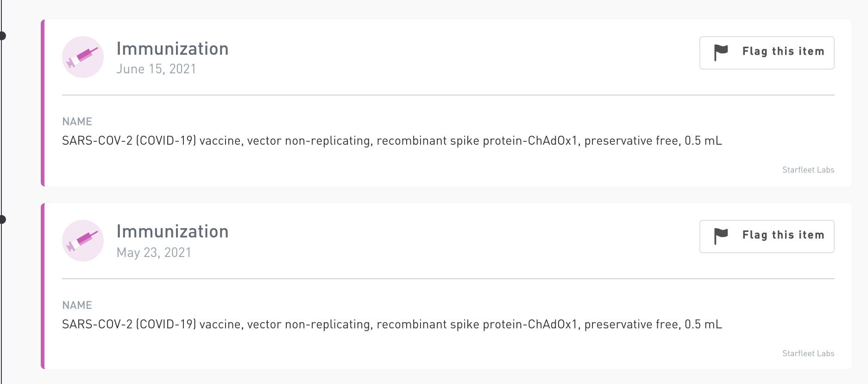Screen dimensions: 868x384
Task: Click the syringe icon on the May 23 immunization
Action: (83, 241)
